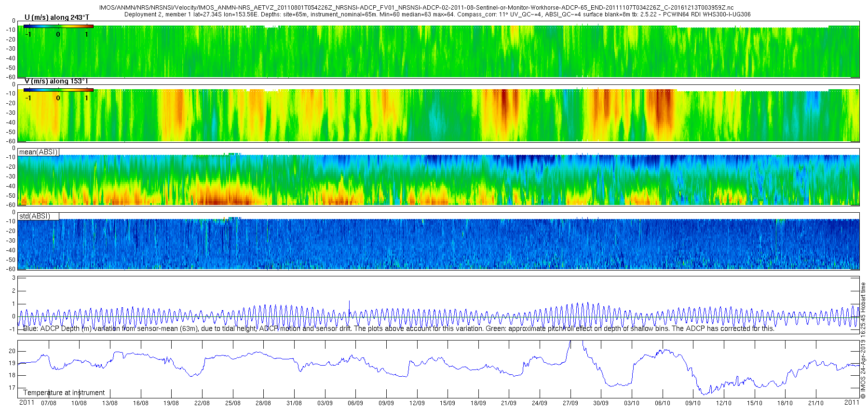Click the 15/10 date tick label
The image size is (868, 410).
[755, 403]
